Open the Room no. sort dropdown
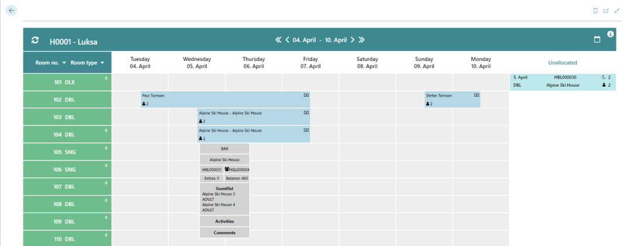Screen dimensions: 644x246 (x=64, y=63)
